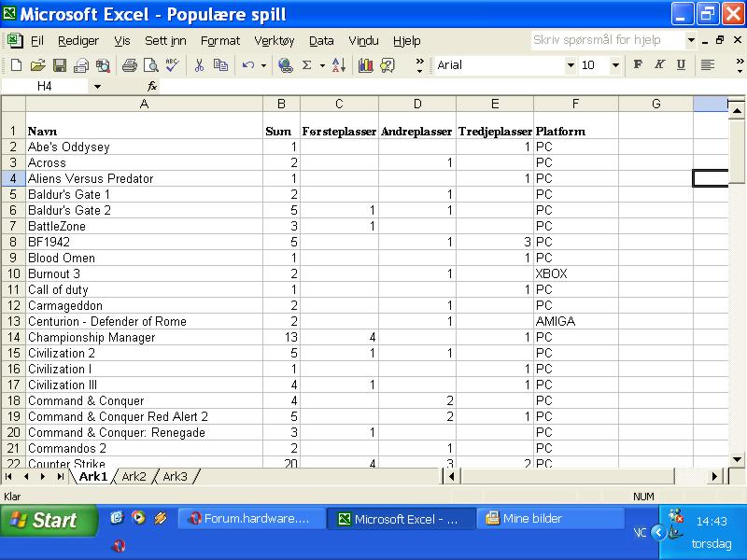Toggle italic formatting (K button)
The image size is (747, 560).
click(659, 64)
